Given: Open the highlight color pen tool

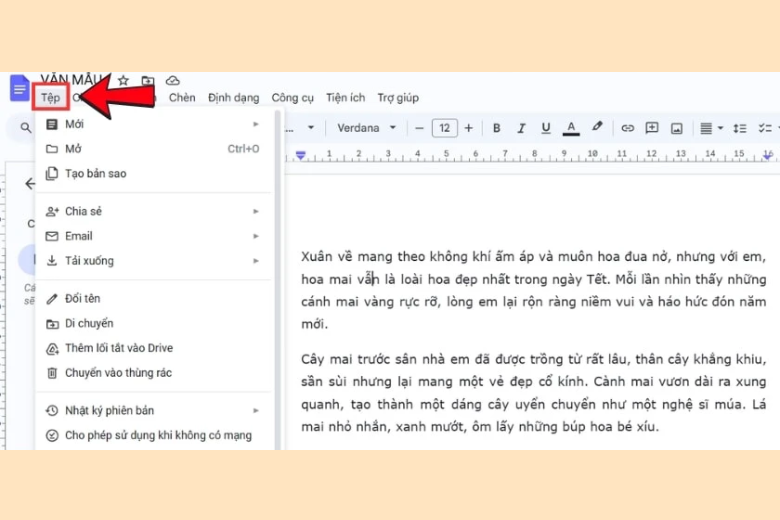Looking at the screenshot, I should pyautogui.click(x=597, y=127).
